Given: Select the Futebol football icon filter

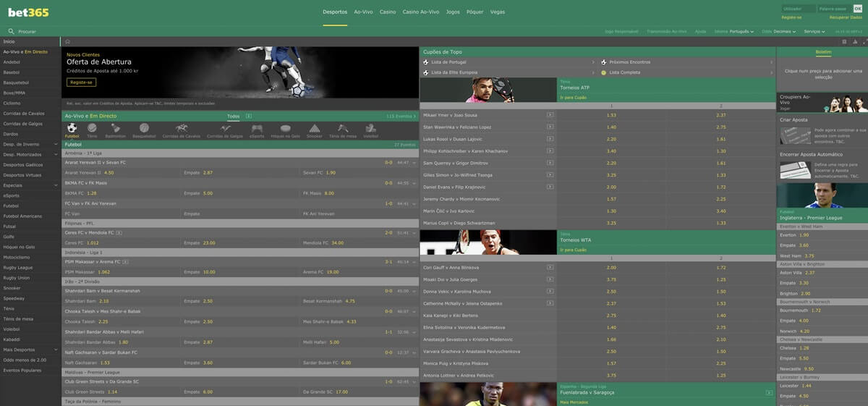Looking at the screenshot, I should [72, 128].
